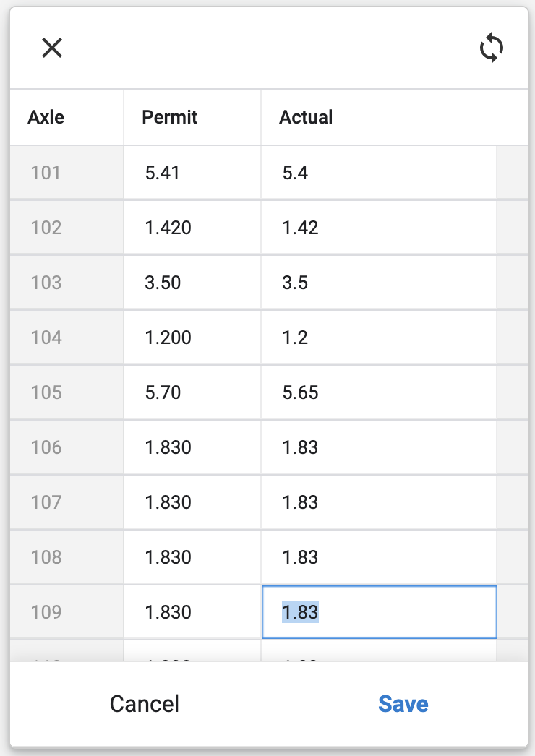Save the axle values
Image resolution: width=535 pixels, height=756 pixels.
[403, 704]
